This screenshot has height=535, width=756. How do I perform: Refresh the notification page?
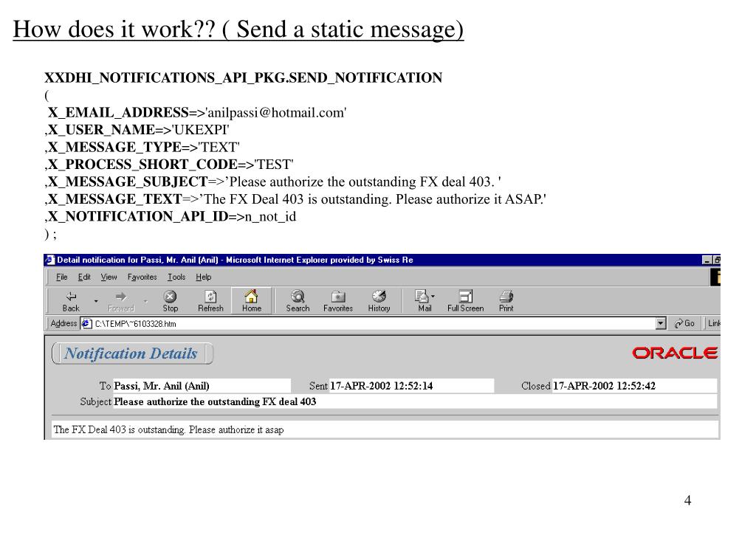[x=210, y=301]
